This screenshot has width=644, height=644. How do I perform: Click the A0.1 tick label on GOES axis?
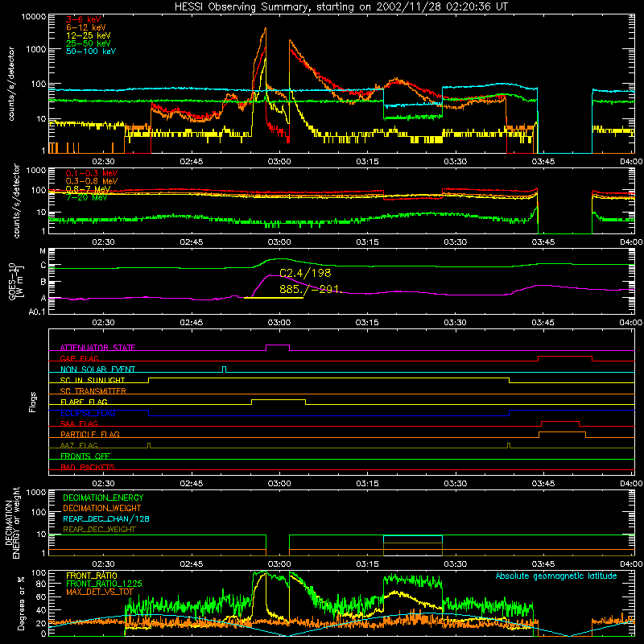[x=37, y=312]
